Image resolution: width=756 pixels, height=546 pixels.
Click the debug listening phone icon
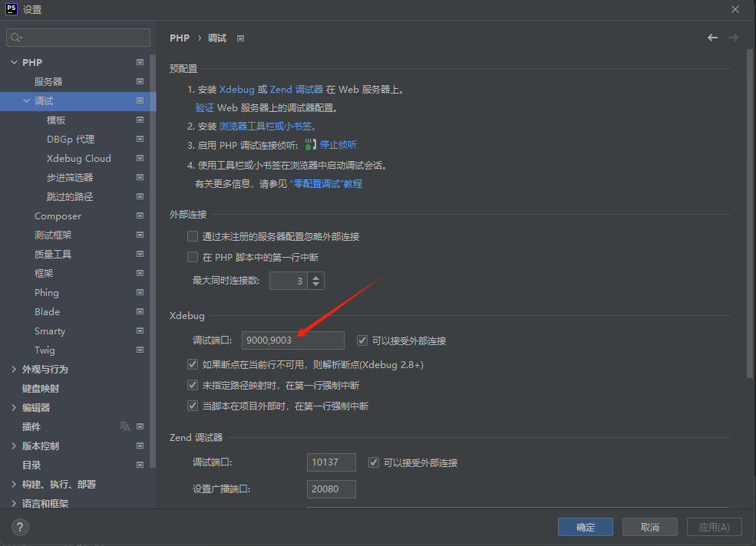311,145
